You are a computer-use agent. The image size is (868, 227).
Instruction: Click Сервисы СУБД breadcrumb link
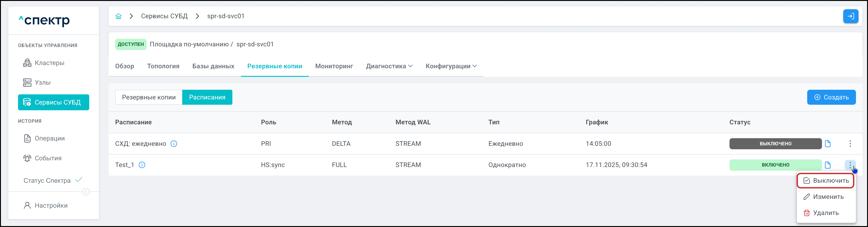[x=164, y=16]
